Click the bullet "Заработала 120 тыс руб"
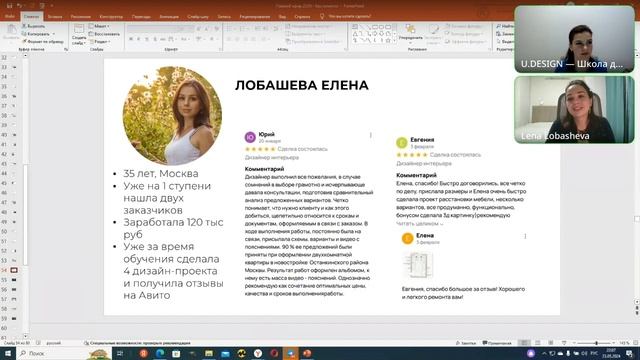Image resolution: width=640 pixels, height=360 pixels. click(173, 228)
